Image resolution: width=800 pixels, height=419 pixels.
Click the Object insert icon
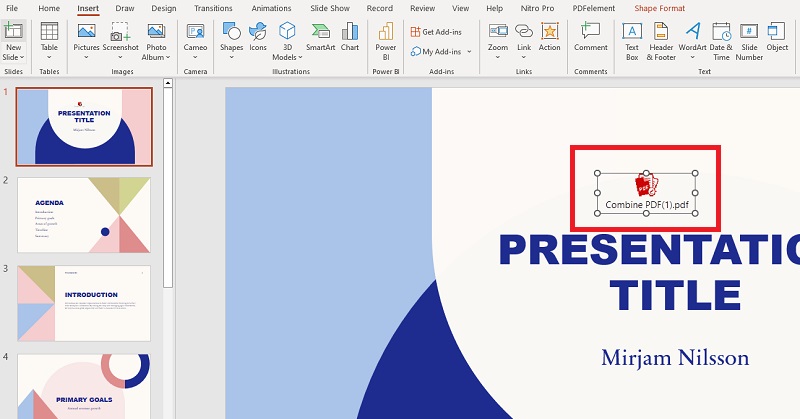click(777, 32)
